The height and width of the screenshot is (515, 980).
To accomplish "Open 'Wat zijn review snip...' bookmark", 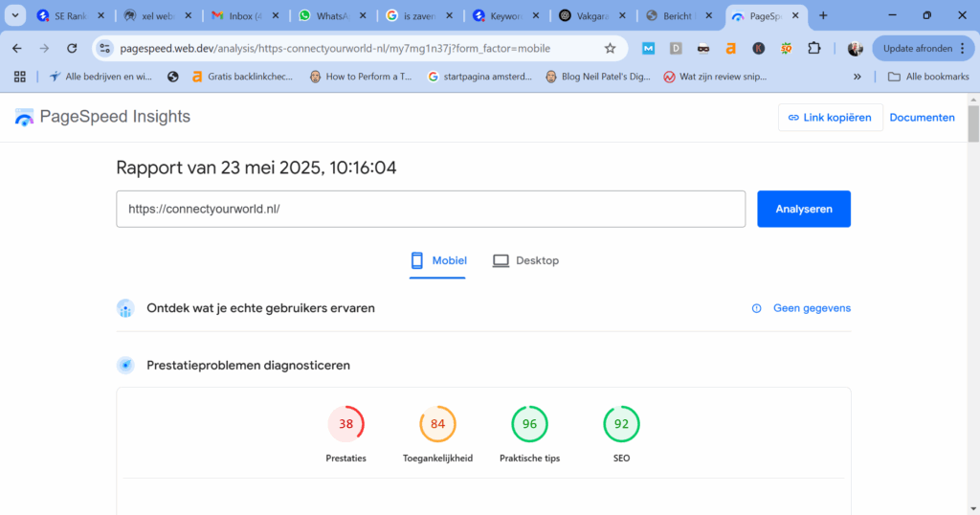I will coord(715,77).
